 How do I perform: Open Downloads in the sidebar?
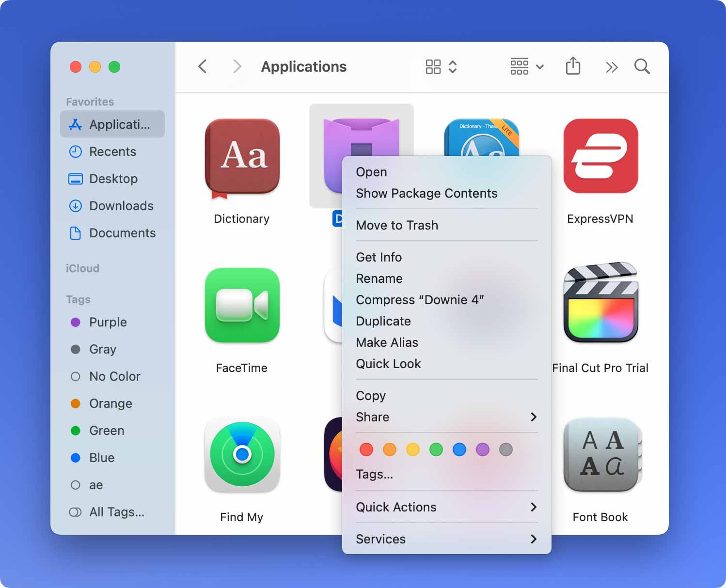[x=121, y=206]
